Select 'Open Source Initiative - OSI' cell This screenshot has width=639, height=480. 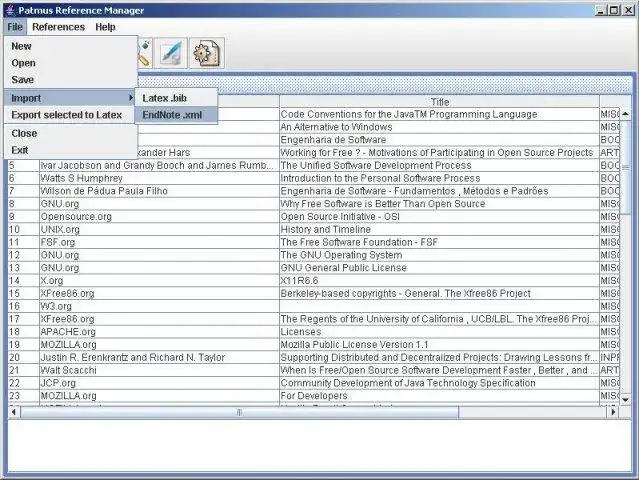[x=439, y=217]
